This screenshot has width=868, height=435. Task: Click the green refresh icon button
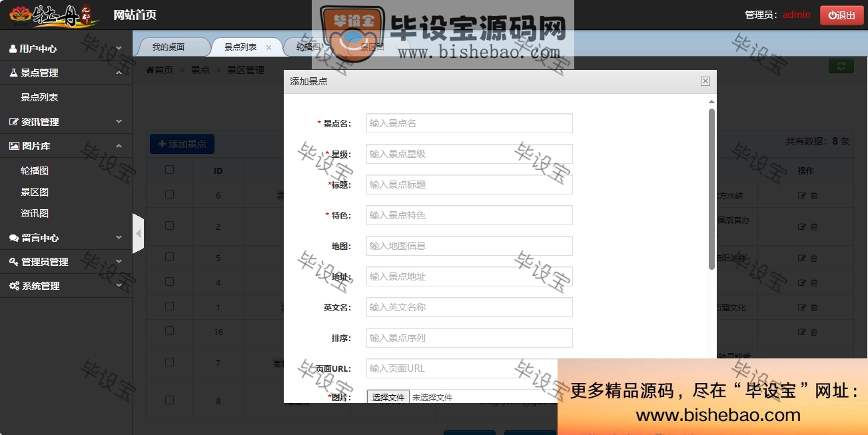click(x=841, y=66)
